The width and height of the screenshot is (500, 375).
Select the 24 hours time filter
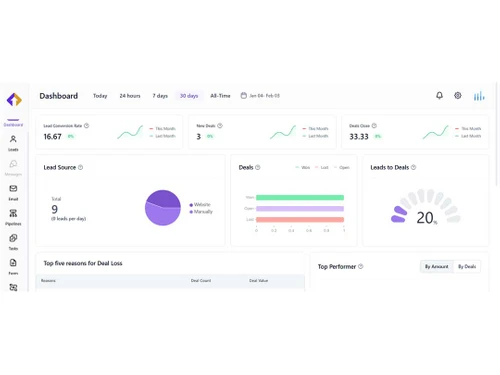point(130,96)
